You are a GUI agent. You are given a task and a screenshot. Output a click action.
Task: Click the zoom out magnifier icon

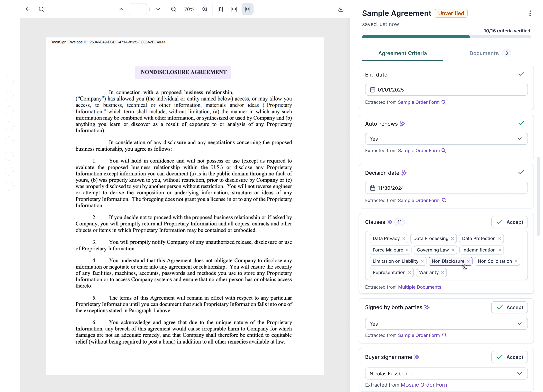pyautogui.click(x=173, y=9)
